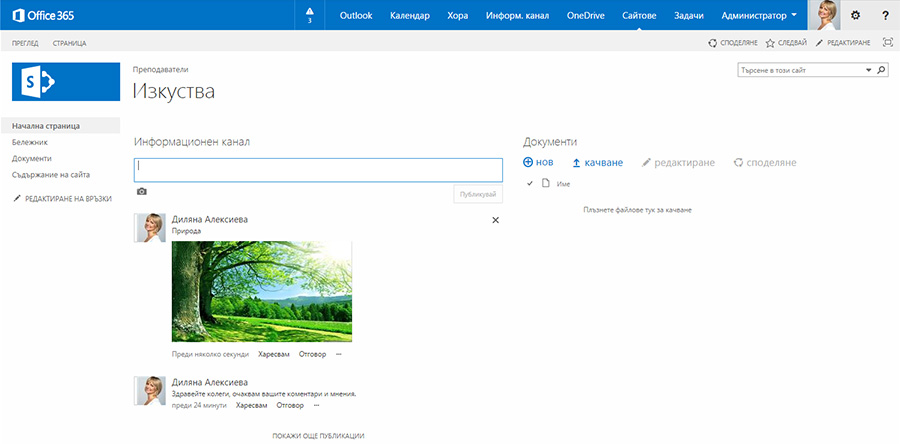900x444 pixels.
Task: Click the Документи web part title
Action: pyautogui.click(x=550, y=142)
